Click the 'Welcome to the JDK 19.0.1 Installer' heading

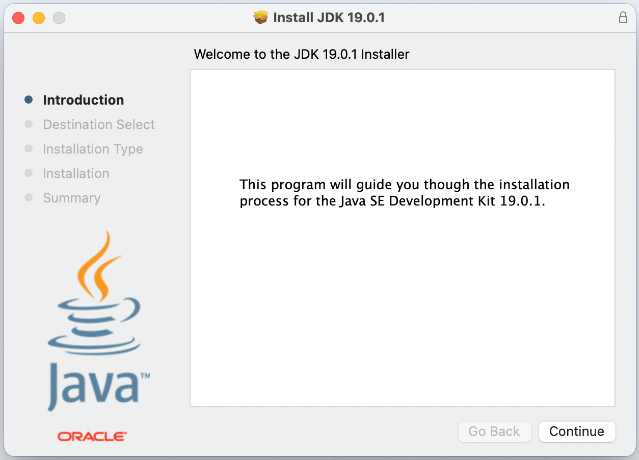tap(301, 54)
